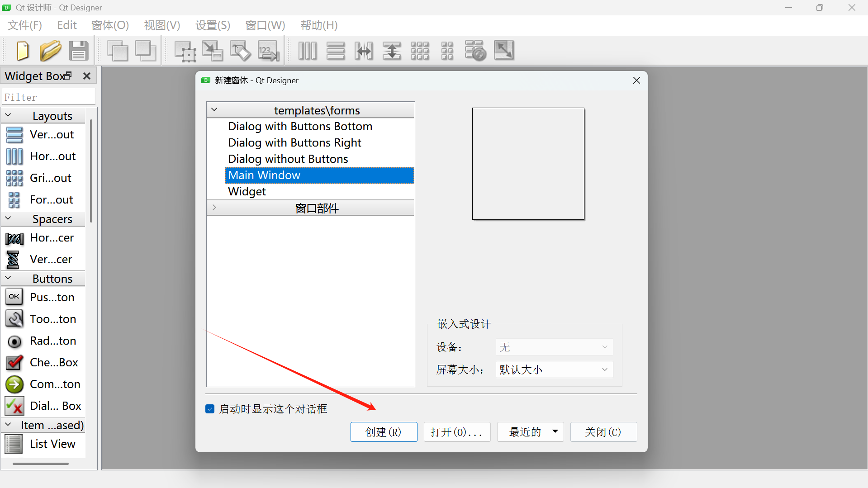Click the 关闭(C) close button
The width and height of the screenshot is (868, 488).
click(x=603, y=432)
